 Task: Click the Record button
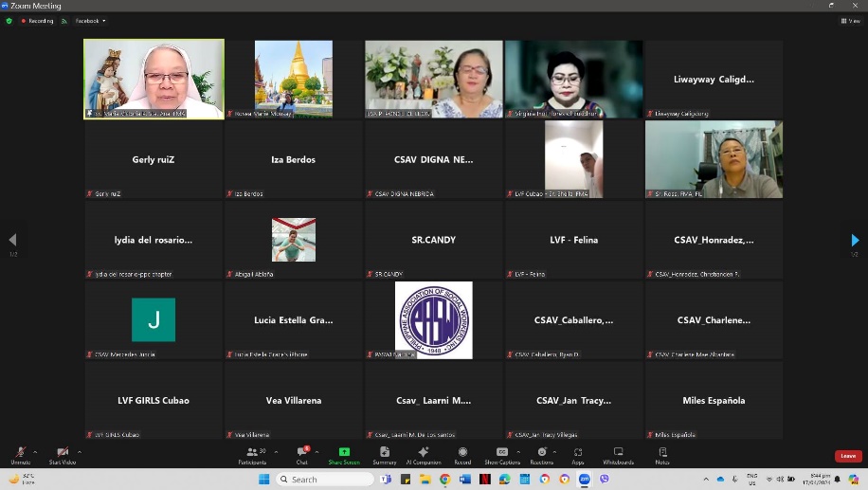462,455
